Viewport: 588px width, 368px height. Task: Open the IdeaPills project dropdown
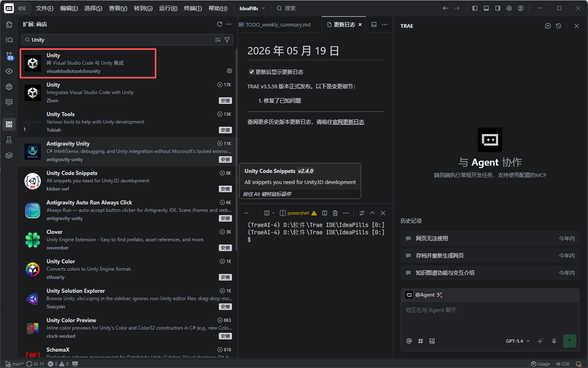252,8
